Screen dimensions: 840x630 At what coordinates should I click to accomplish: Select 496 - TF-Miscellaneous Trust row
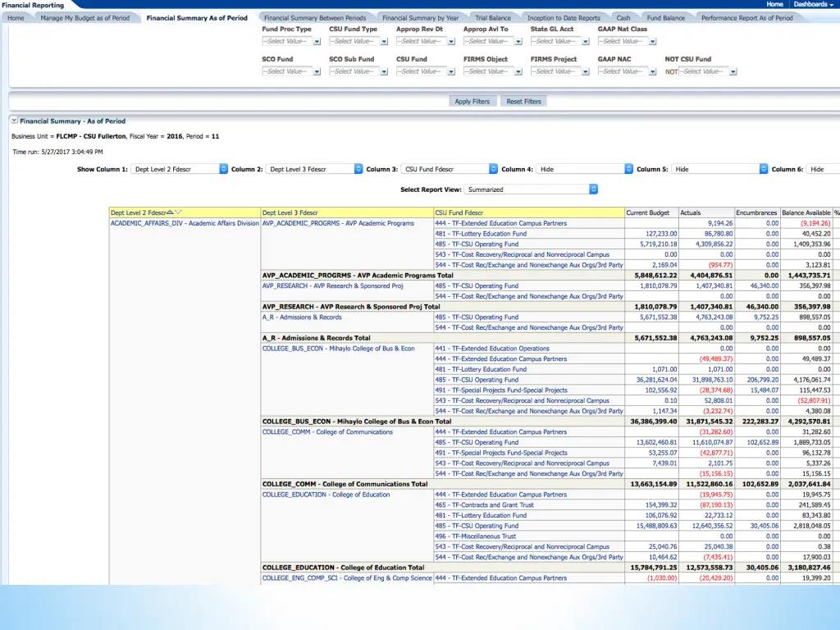tap(476, 536)
